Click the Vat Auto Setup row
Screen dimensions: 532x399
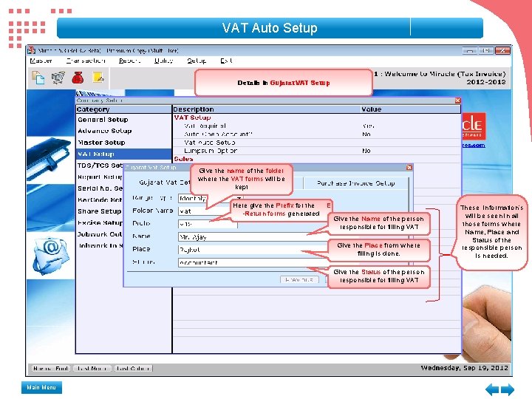(x=316, y=143)
